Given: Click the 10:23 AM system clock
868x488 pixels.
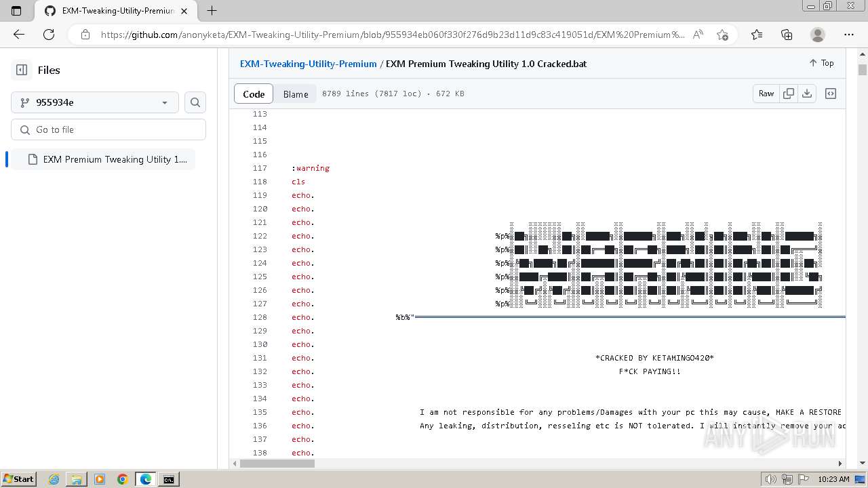Looking at the screenshot, I should click(833, 479).
